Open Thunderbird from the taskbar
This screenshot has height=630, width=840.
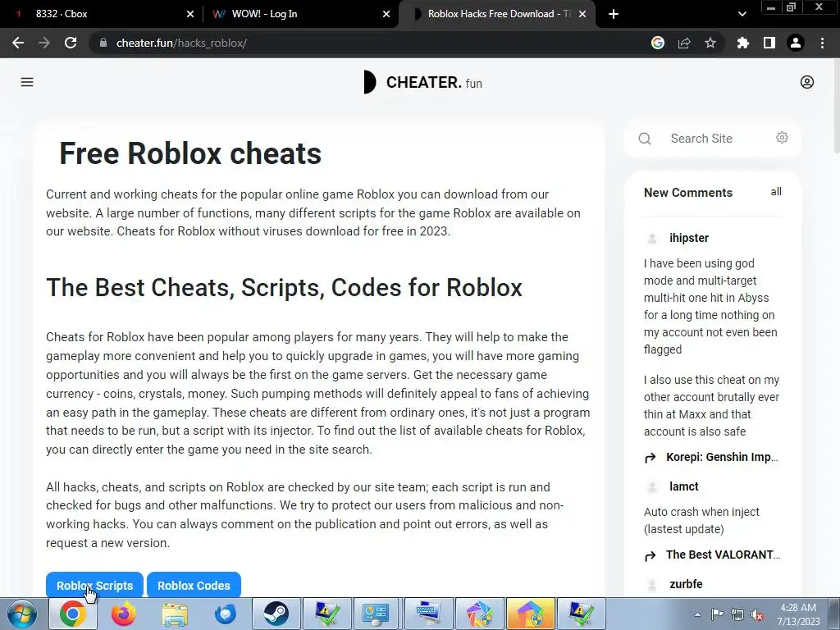(226, 614)
